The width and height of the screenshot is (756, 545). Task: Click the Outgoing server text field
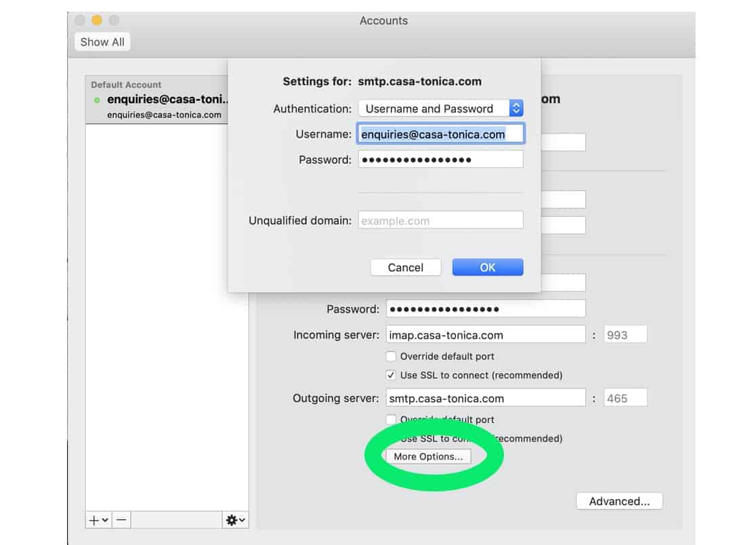485,399
